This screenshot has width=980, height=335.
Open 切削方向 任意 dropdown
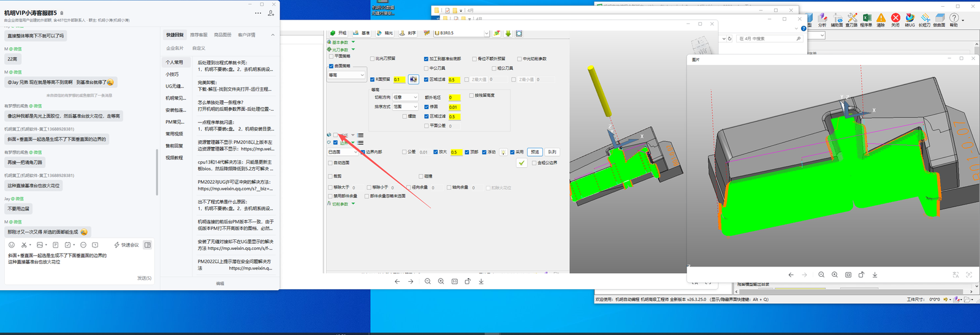click(405, 97)
